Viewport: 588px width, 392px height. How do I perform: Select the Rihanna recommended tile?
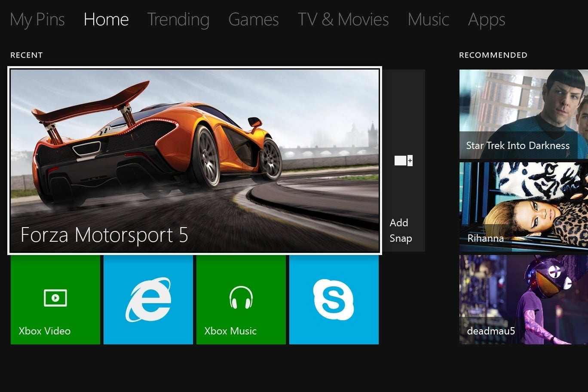pos(524,207)
